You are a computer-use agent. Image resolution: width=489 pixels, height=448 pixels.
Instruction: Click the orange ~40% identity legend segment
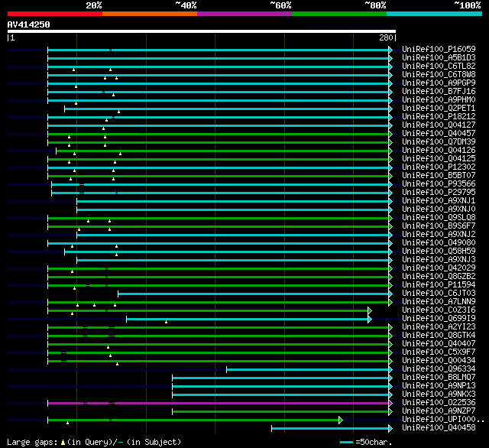click(150, 14)
